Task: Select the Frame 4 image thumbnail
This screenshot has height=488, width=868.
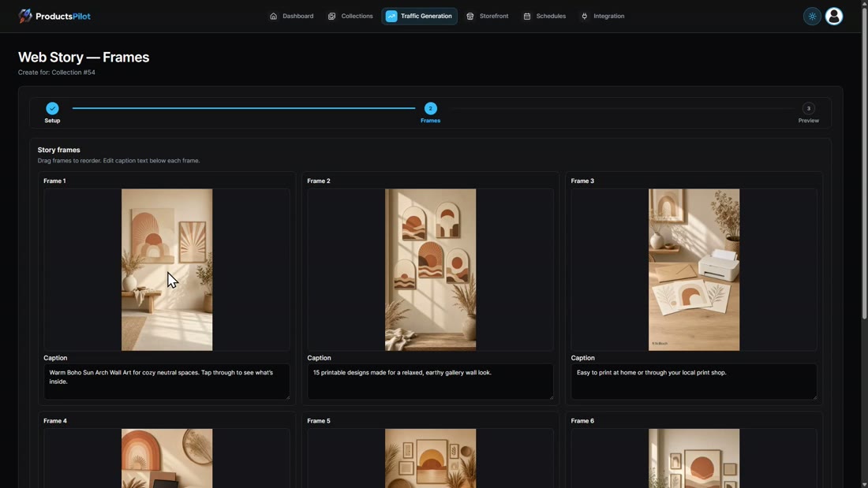Action: (166, 458)
